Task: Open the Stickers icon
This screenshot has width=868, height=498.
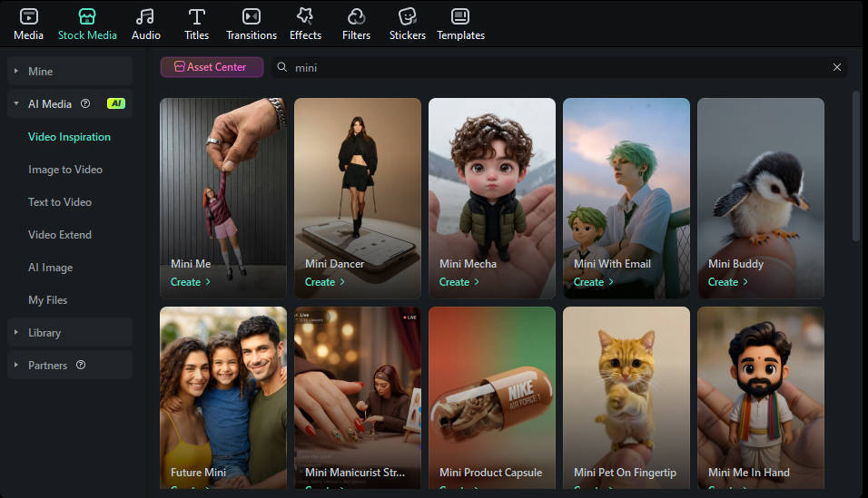Action: (x=408, y=16)
